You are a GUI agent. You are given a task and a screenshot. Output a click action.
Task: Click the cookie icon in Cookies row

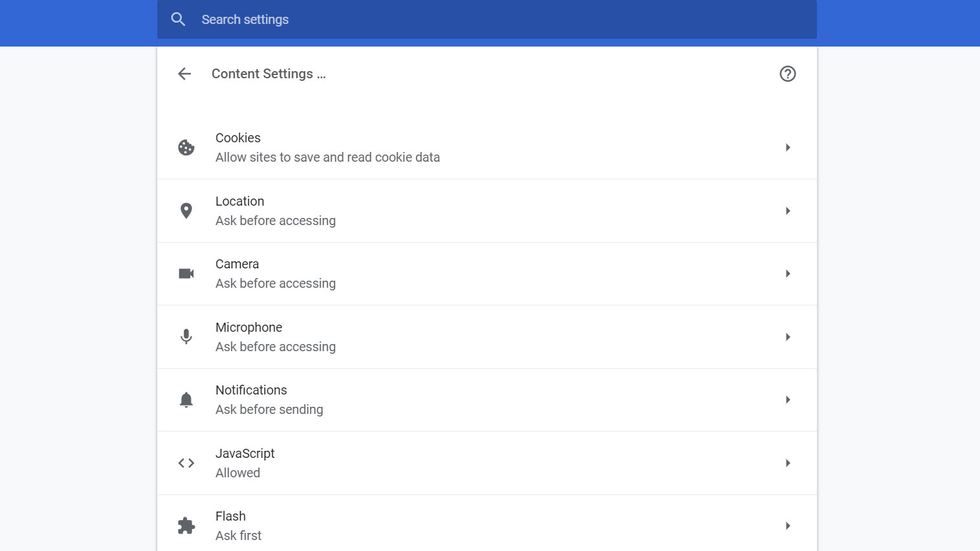[186, 147]
